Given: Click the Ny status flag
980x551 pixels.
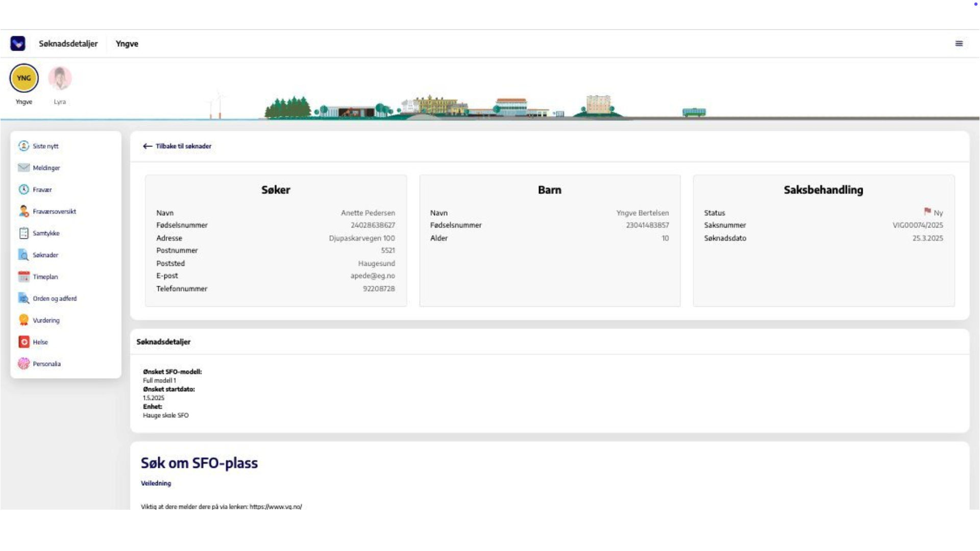Looking at the screenshot, I should (x=927, y=212).
